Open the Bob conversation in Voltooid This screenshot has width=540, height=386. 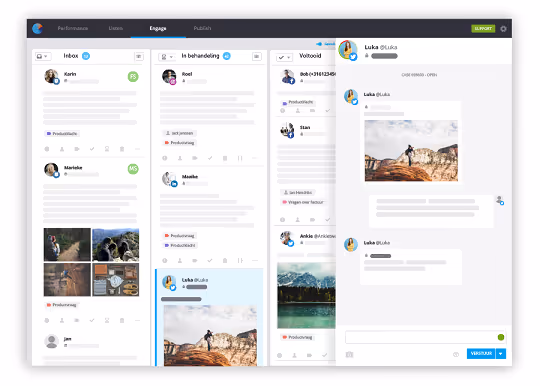[305, 91]
